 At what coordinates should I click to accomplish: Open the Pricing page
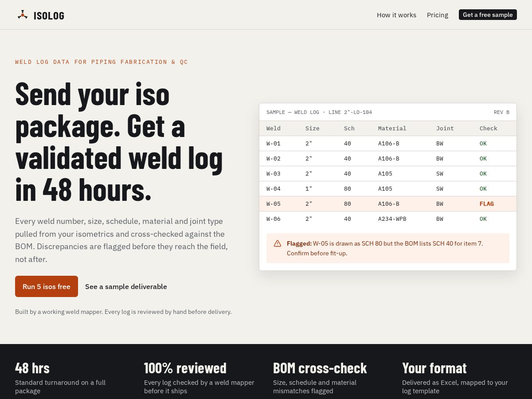[438, 15]
